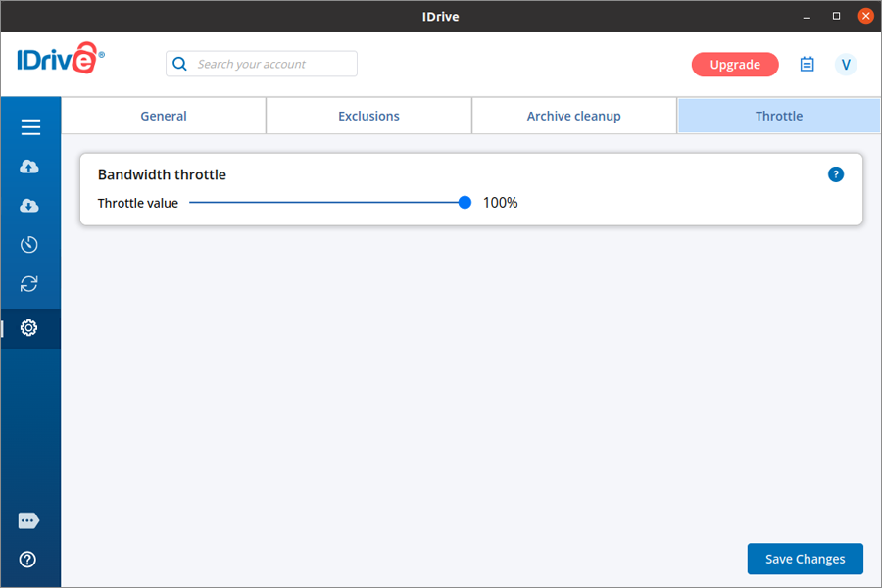Click the Throttle value slider handle
The width and height of the screenshot is (882, 588).
coord(465,203)
